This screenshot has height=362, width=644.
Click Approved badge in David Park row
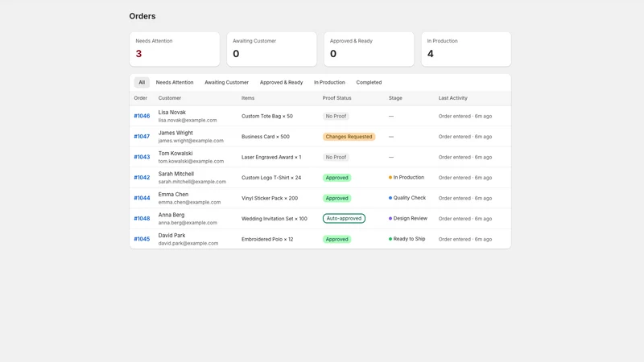336,239
